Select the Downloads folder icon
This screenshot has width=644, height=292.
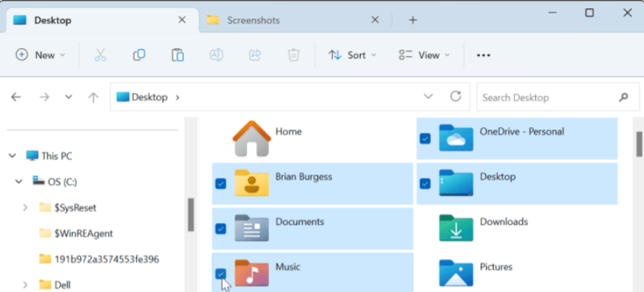pos(456,228)
